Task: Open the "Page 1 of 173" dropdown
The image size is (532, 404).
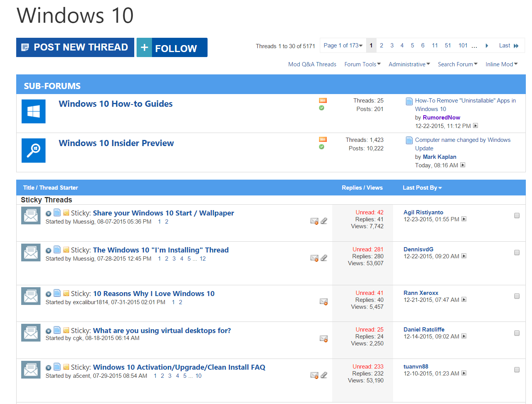Action: point(343,45)
